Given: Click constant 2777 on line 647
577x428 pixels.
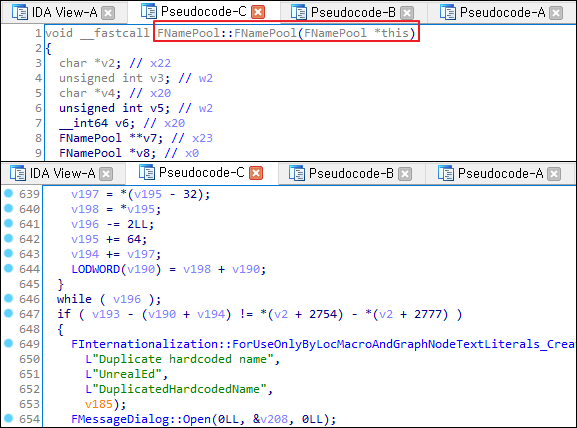Looking at the screenshot, I should [x=429, y=314].
